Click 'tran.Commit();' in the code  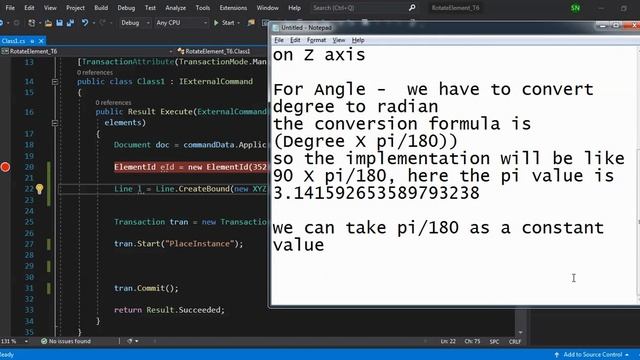pyautogui.click(x=146, y=288)
